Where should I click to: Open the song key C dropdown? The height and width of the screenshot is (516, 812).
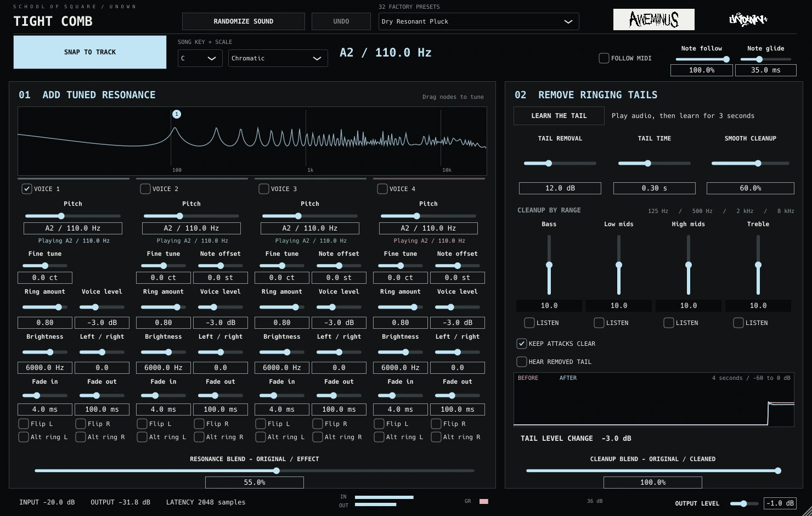[200, 58]
